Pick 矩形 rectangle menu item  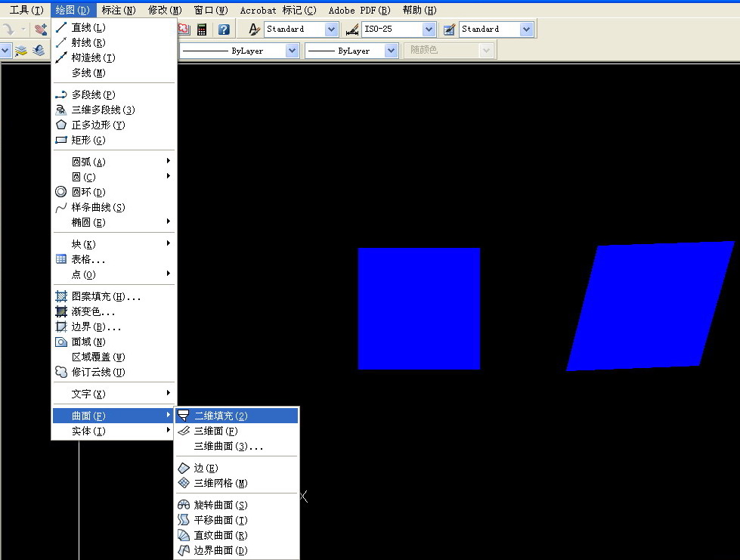pyautogui.click(x=113, y=140)
